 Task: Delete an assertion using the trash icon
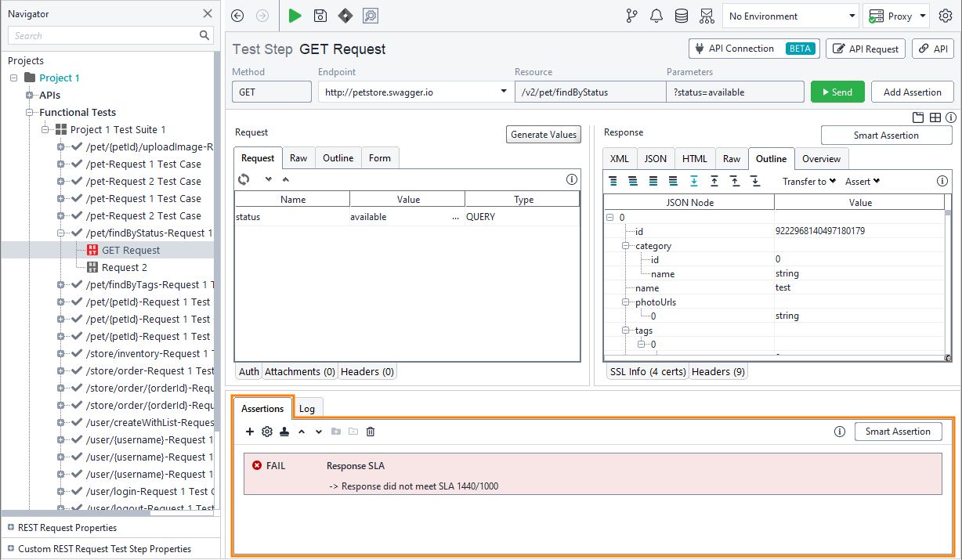coord(370,432)
